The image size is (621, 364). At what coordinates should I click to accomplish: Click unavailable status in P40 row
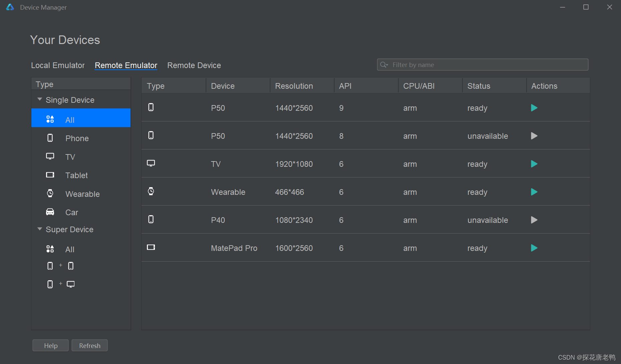(x=487, y=220)
